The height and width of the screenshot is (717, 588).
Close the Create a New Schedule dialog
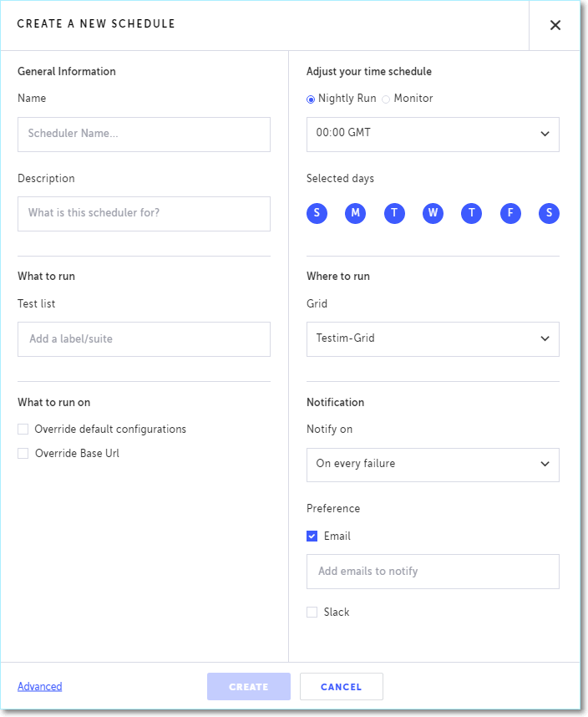(555, 25)
